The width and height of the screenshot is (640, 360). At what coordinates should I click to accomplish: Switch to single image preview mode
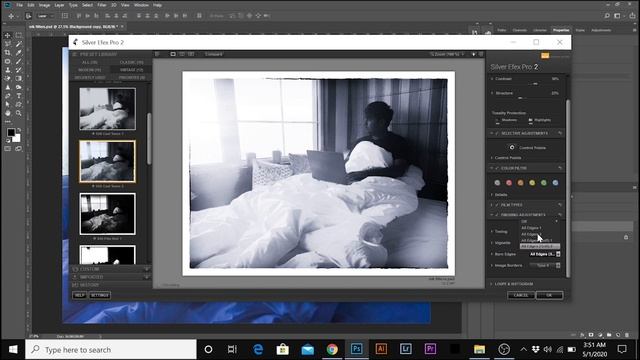tap(173, 54)
